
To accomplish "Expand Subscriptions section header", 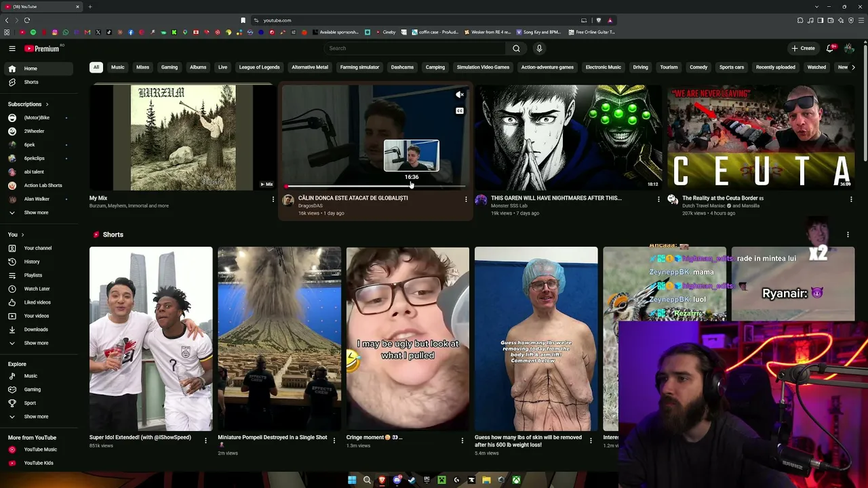I will point(28,104).
